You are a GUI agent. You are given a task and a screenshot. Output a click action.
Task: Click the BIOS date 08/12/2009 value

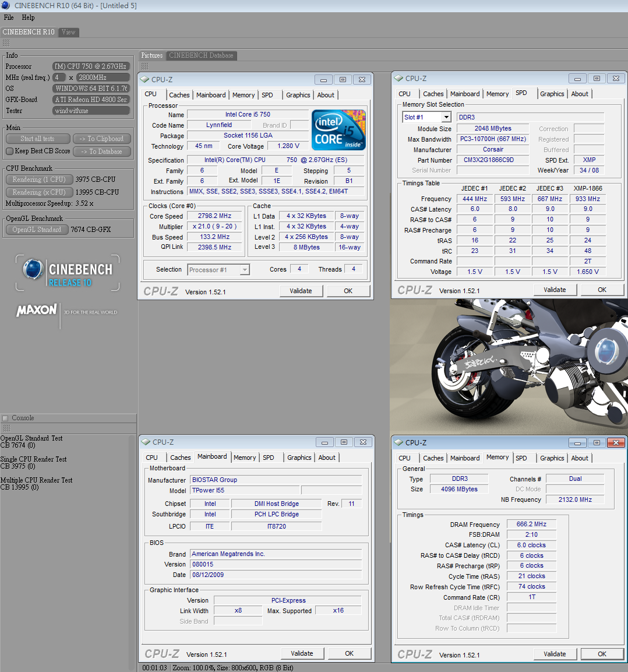click(276, 575)
